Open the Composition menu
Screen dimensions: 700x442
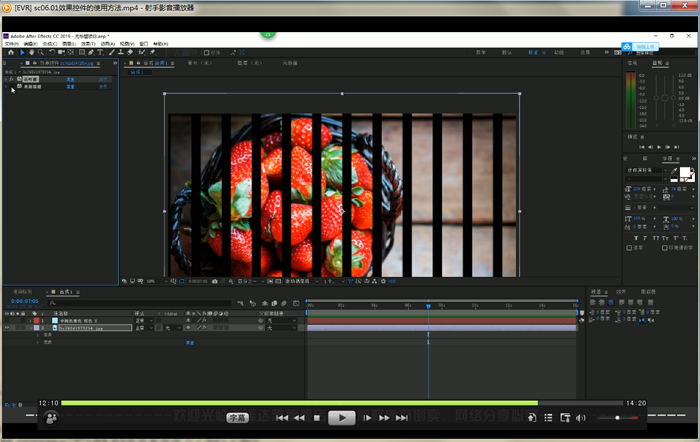pyautogui.click(x=50, y=44)
